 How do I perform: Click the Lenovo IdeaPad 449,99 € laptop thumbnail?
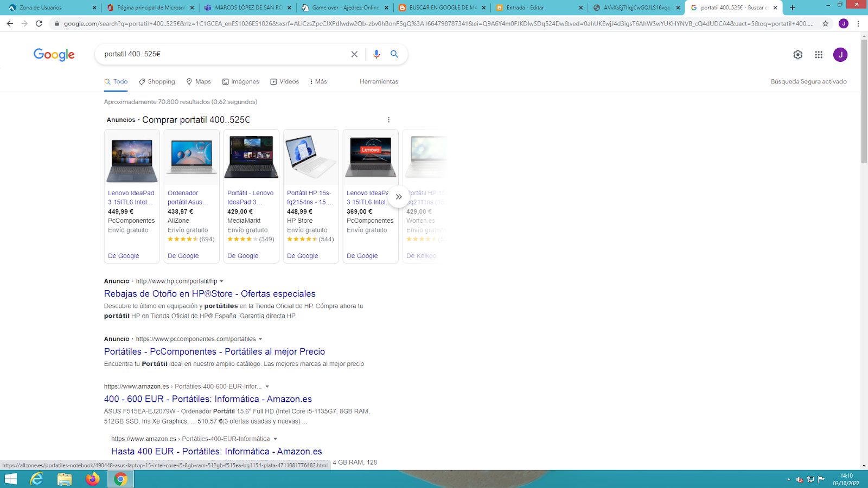(x=132, y=158)
